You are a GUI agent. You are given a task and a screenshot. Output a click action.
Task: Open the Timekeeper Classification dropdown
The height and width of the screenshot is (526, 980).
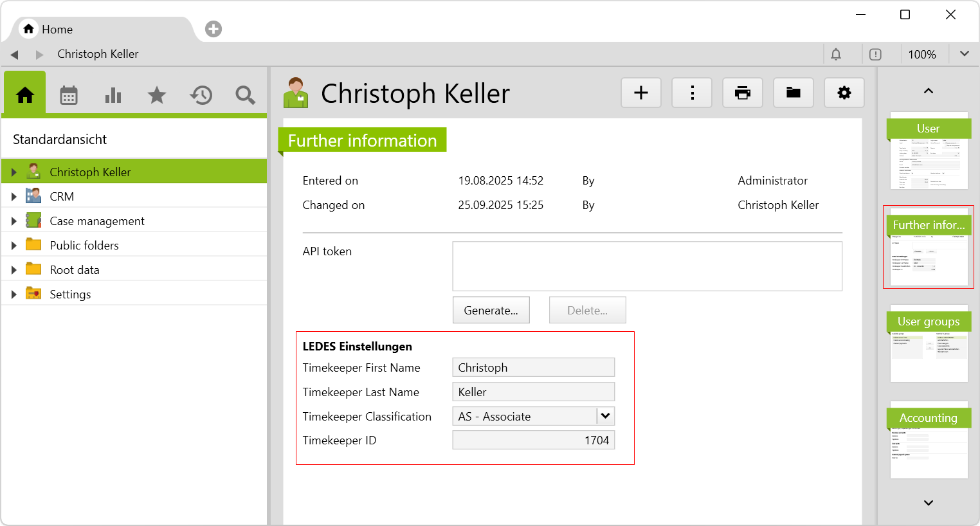tap(605, 416)
